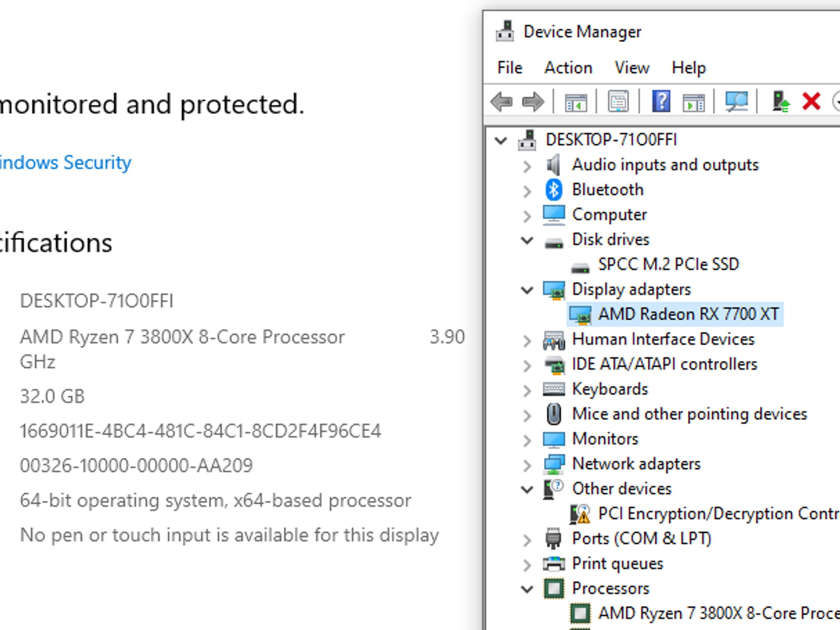Collapse the Display adapters category

[527, 290]
